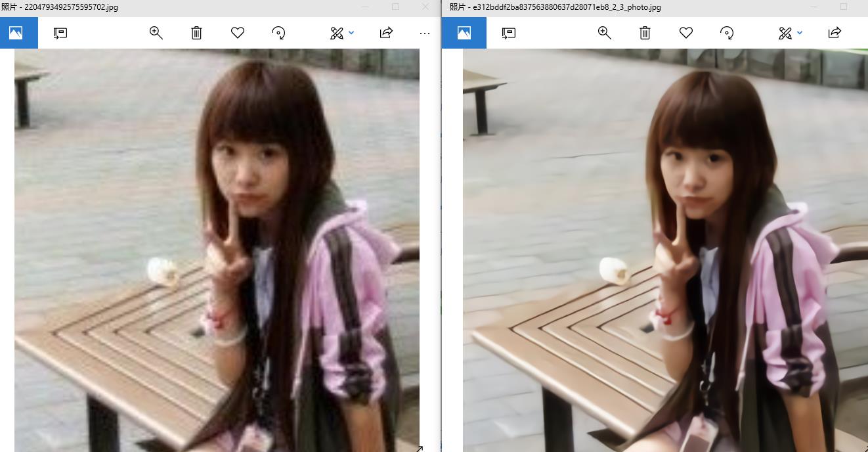
Task: Open photo collection in left Photos window
Action: [x=16, y=33]
